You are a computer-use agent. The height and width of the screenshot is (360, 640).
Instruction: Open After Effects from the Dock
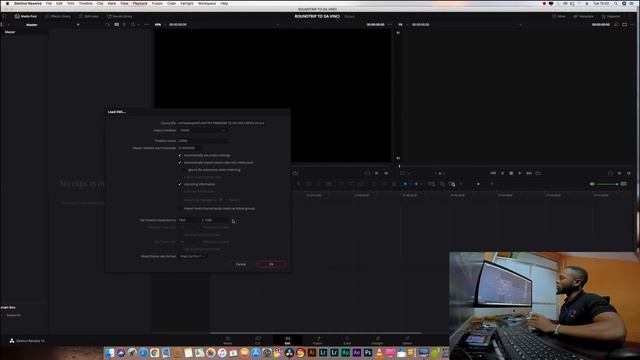click(x=357, y=352)
